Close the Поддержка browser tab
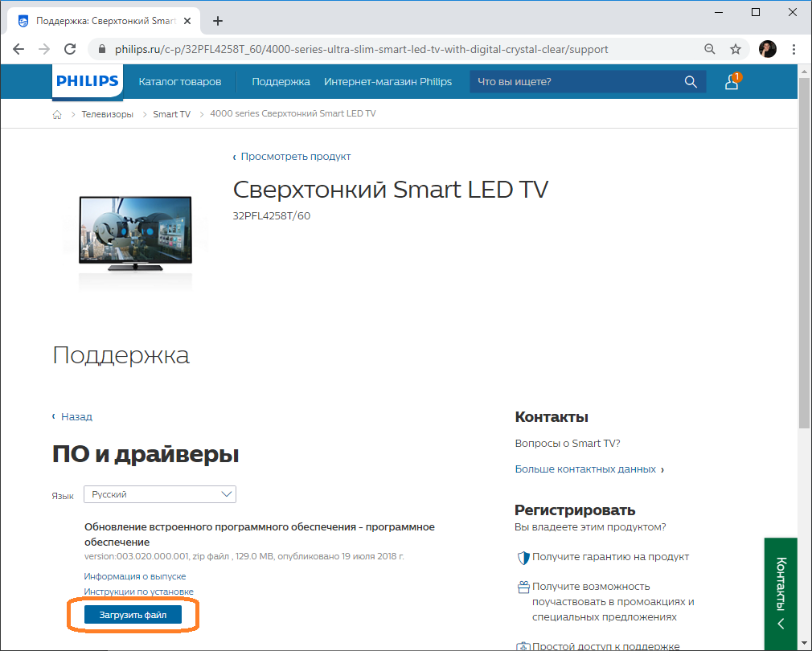 click(x=187, y=21)
